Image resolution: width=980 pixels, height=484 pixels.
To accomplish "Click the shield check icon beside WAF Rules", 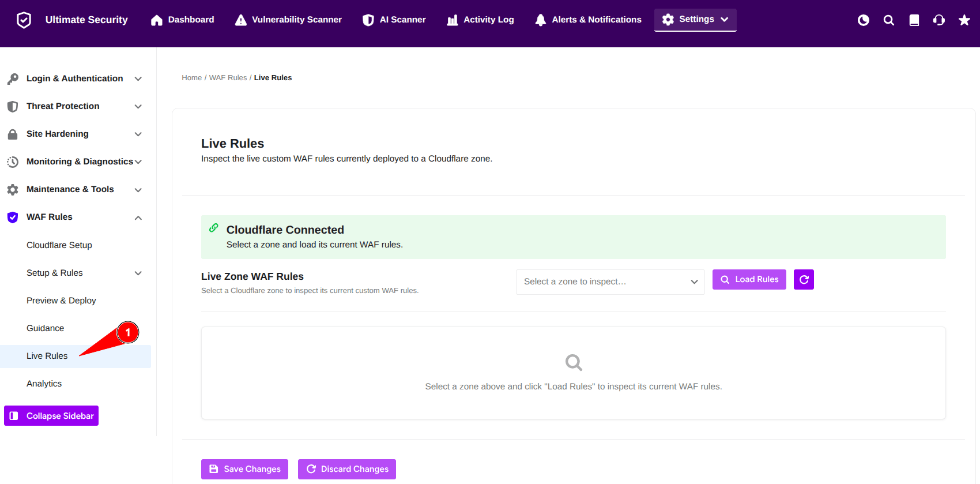I will pyautogui.click(x=13, y=217).
